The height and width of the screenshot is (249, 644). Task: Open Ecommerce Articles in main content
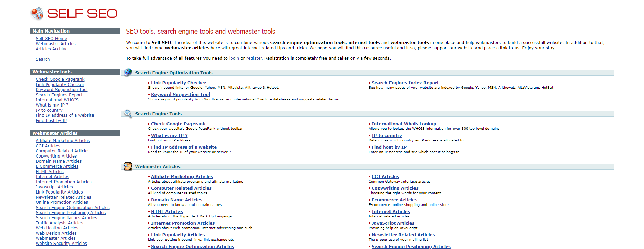point(394,200)
